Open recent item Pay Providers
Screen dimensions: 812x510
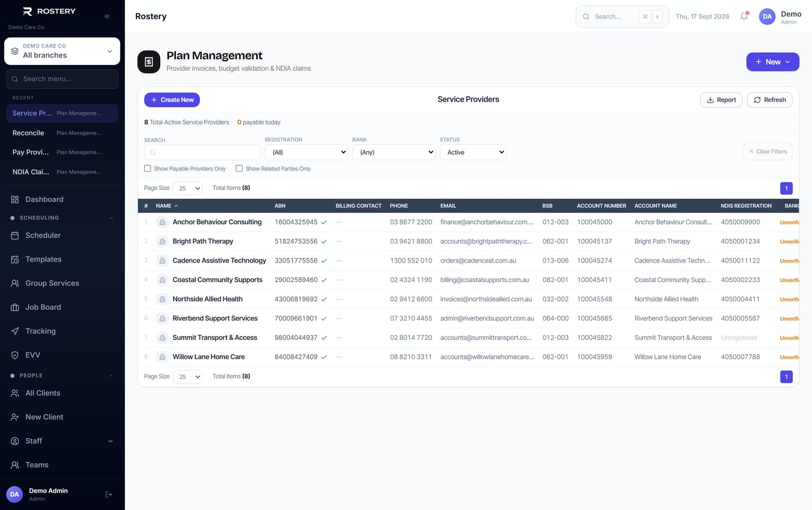62,152
